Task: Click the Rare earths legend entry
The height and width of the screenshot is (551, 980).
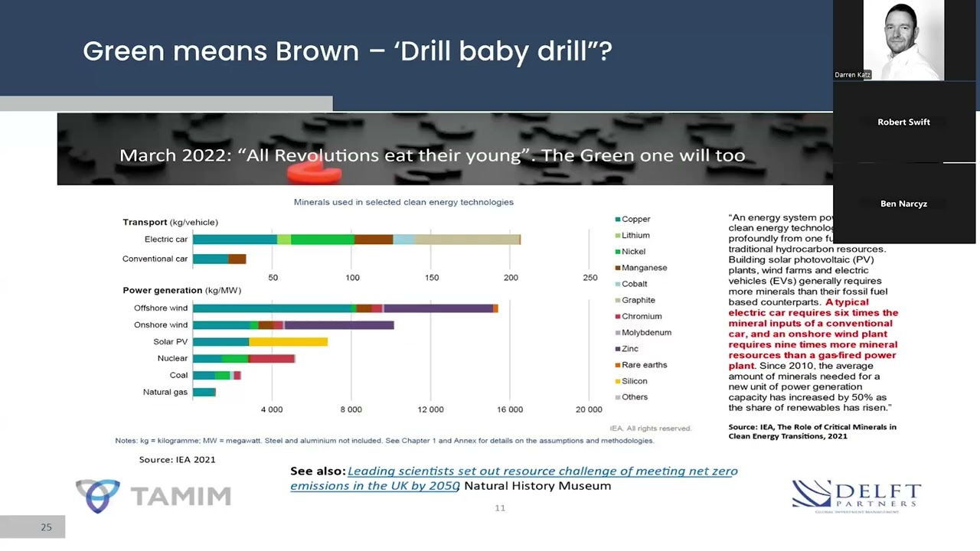Action: click(x=644, y=365)
